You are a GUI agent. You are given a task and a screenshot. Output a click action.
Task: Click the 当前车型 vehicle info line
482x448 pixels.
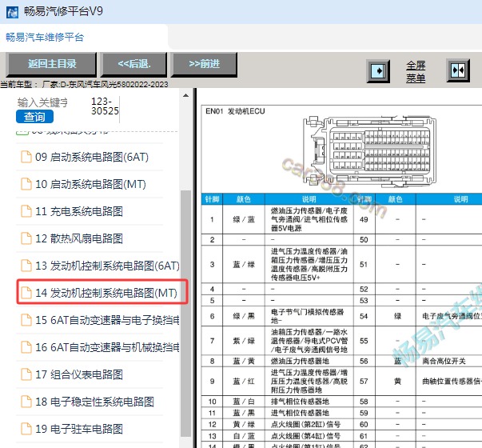click(84, 84)
